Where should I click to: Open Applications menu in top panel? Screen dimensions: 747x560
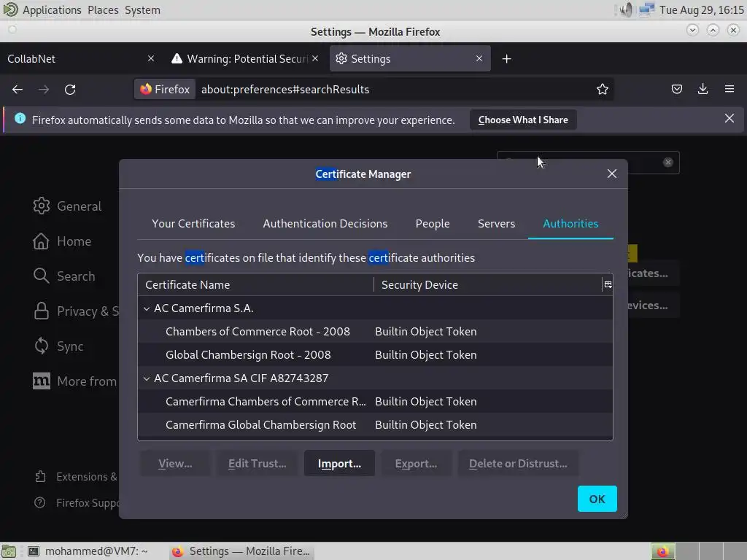[52, 9]
